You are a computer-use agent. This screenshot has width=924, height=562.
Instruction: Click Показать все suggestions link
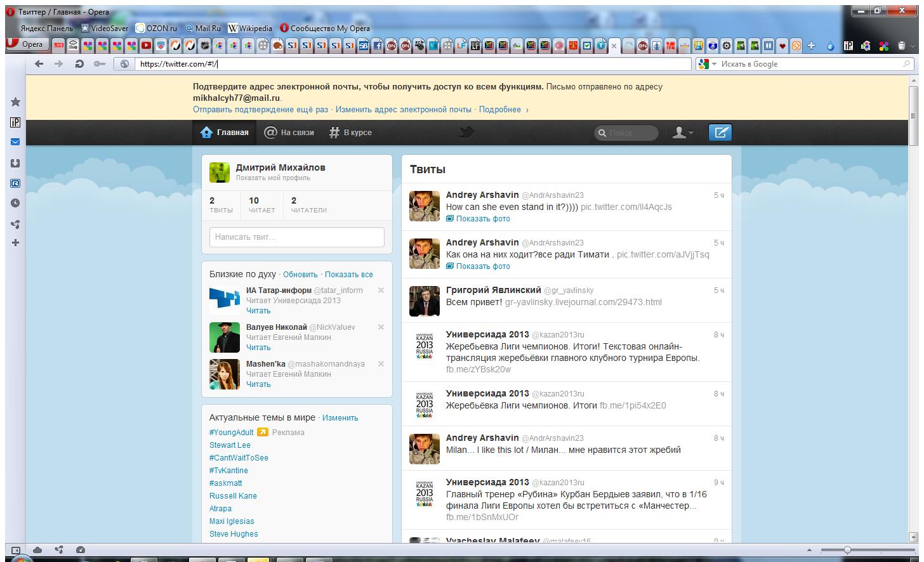pos(349,275)
